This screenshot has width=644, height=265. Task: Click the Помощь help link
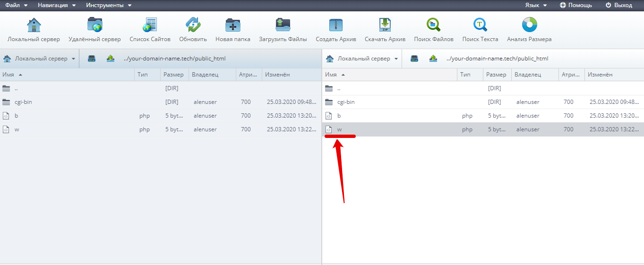point(575,5)
